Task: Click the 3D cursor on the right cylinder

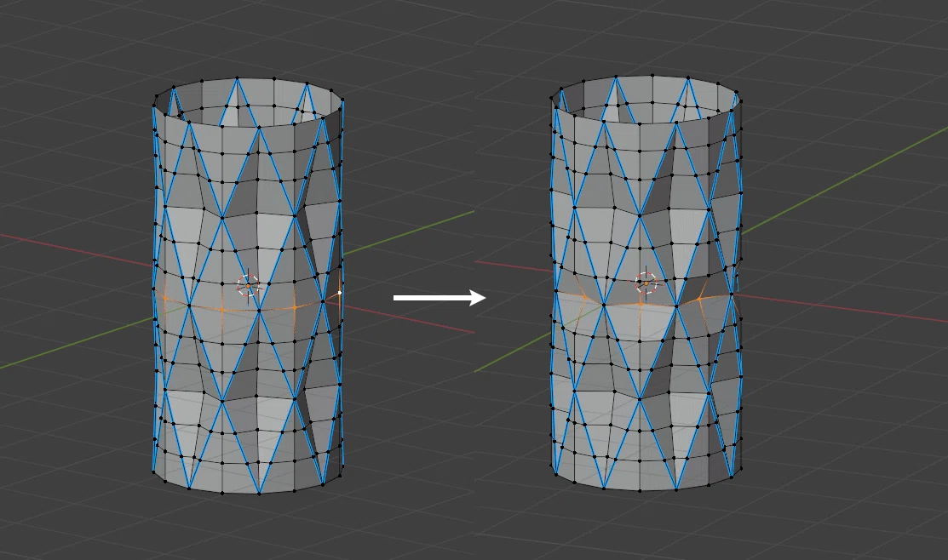Action: [646, 283]
